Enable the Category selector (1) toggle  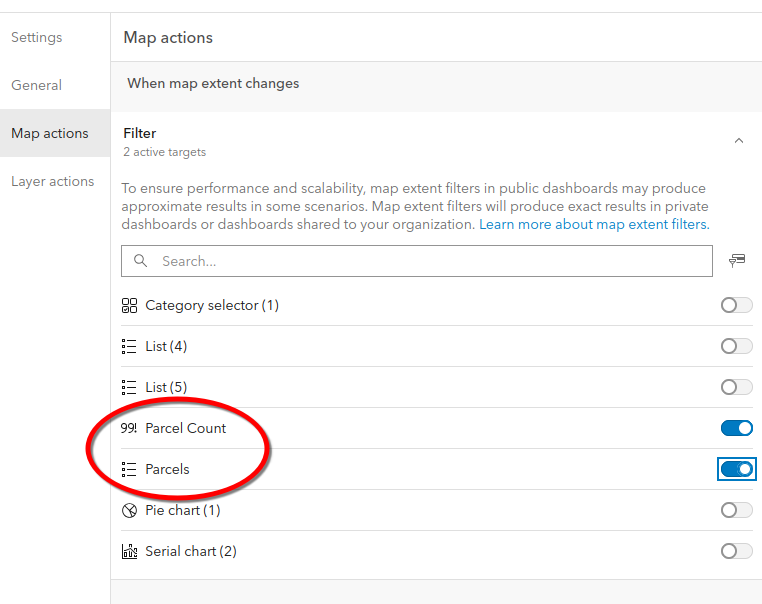click(x=736, y=305)
